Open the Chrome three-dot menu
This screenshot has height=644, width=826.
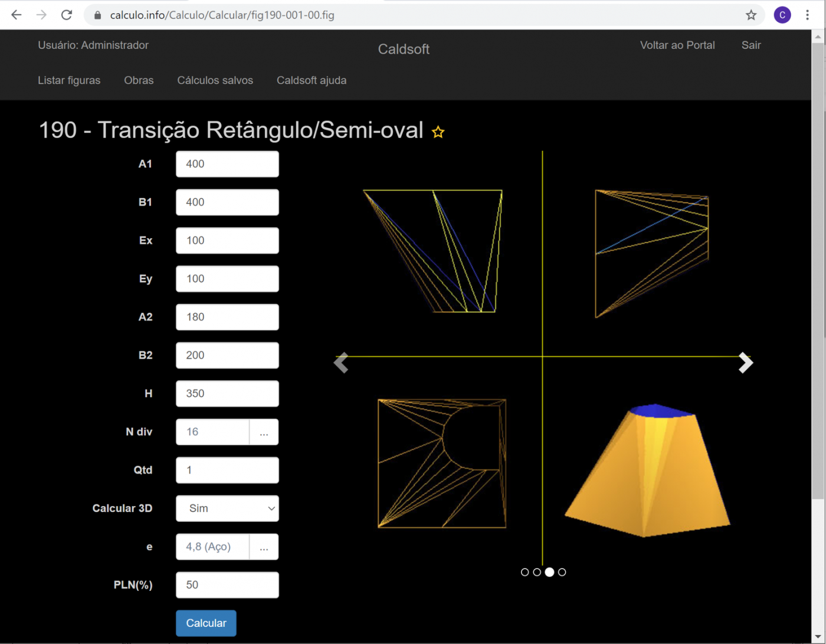pyautogui.click(x=807, y=15)
